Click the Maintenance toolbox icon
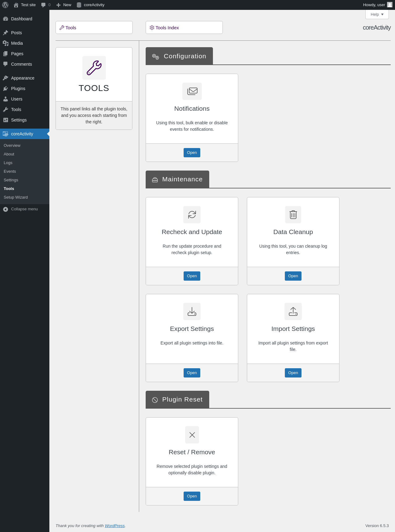 point(155,180)
